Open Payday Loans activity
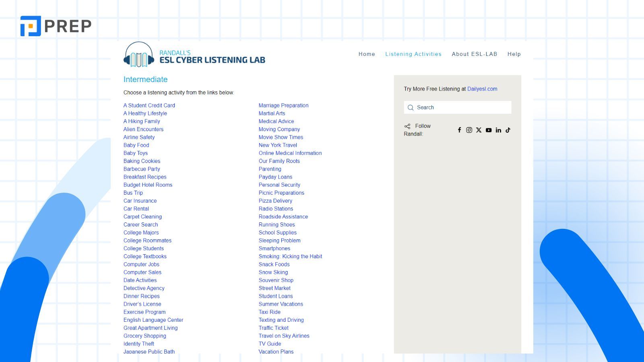644x362 pixels. 275,177
